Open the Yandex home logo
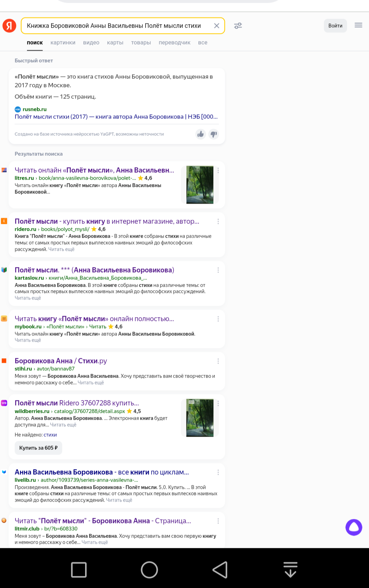 tap(9, 26)
